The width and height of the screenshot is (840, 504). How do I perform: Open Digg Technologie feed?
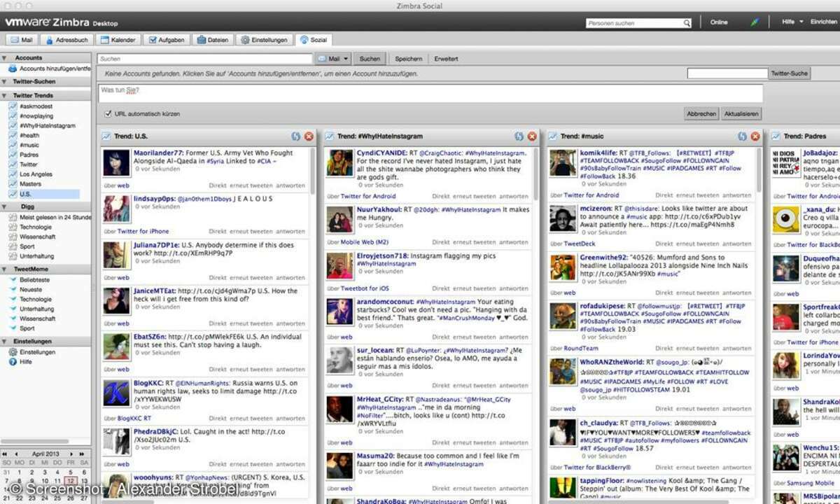[36, 227]
